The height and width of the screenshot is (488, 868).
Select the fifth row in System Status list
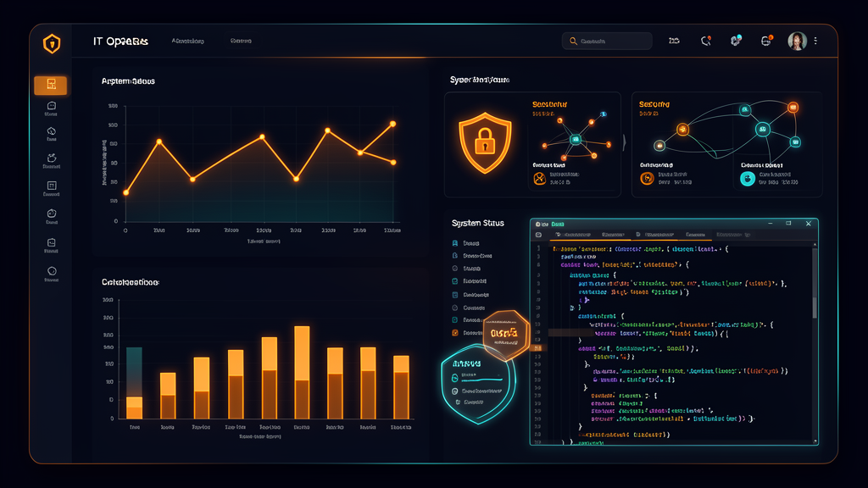pyautogui.click(x=470, y=295)
